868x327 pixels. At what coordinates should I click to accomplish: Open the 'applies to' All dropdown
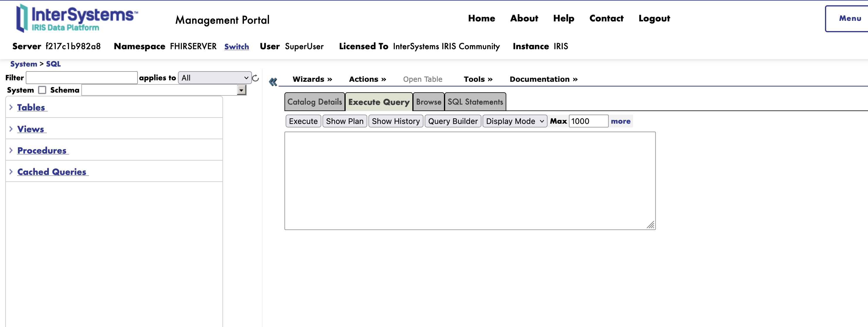pyautogui.click(x=215, y=78)
